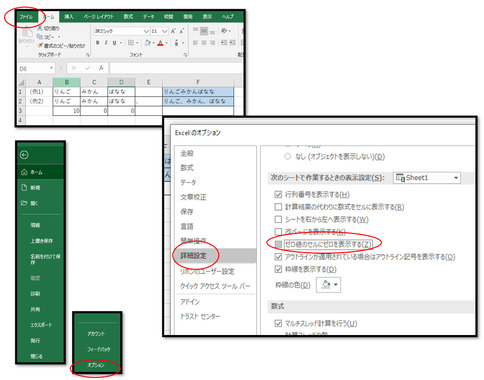Click the Align Right icon in the ribbon
The width and height of the screenshot is (484, 380).
coord(212,43)
